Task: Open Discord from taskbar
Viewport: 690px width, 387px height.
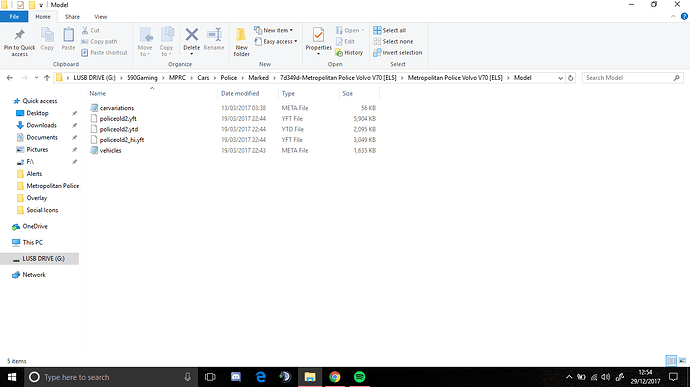Action: click(x=236, y=377)
